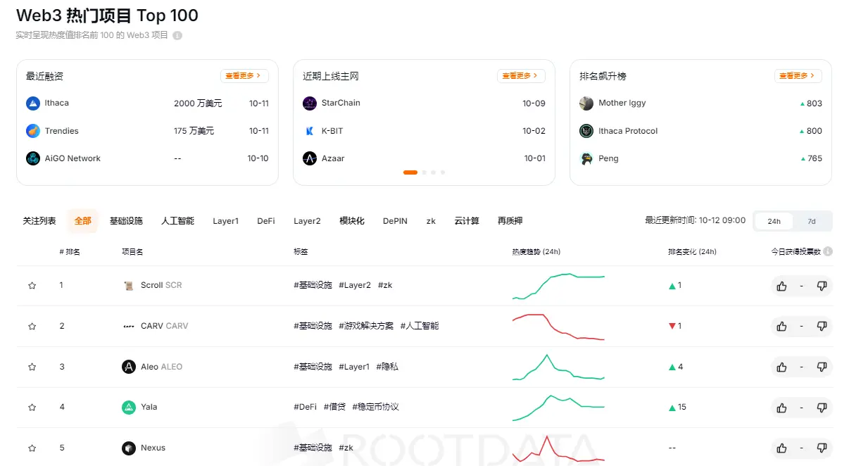Screen dimensions: 868x466
Task: Open 查看更多 in the 排名飙升榜 panel
Action: (x=798, y=75)
